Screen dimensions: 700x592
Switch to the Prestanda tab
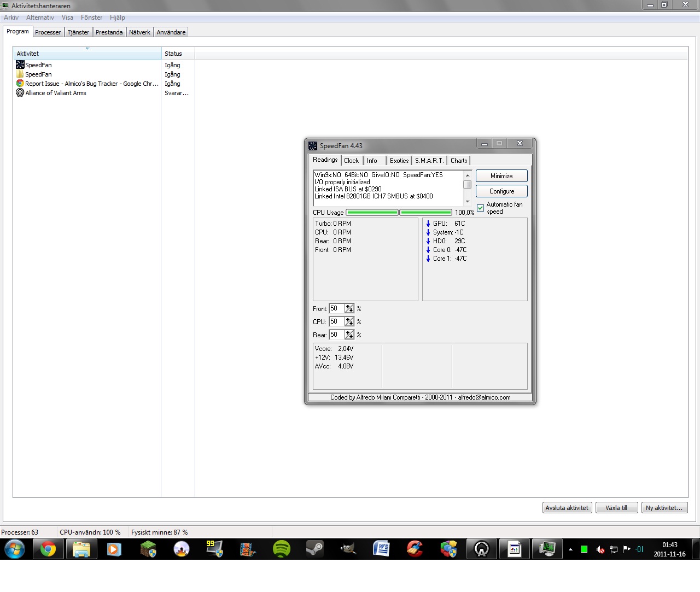[x=109, y=32]
